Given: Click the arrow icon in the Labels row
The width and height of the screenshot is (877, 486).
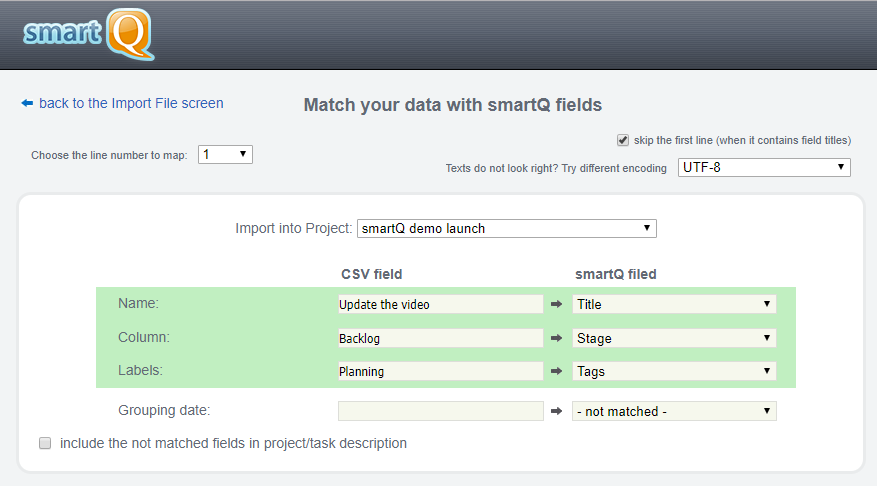Looking at the screenshot, I should coord(557,371).
